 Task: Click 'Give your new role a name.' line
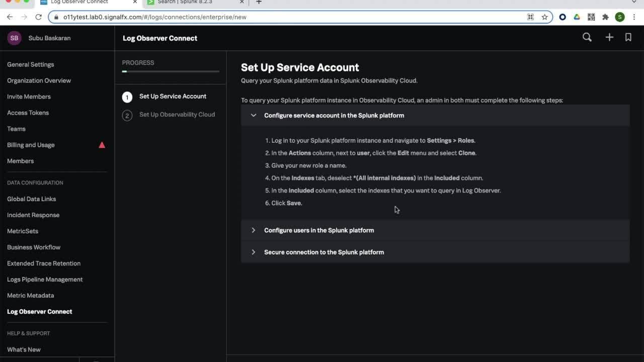point(306,165)
